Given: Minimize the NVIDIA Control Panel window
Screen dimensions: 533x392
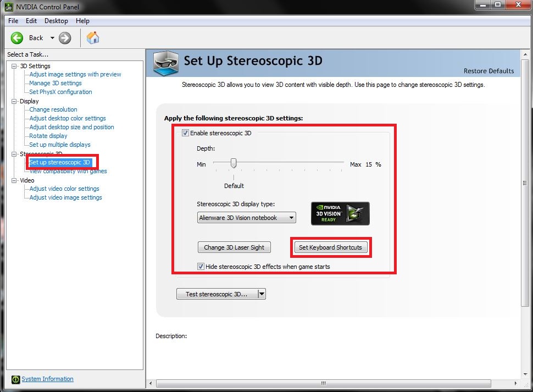Looking at the screenshot, I should (x=482, y=5).
